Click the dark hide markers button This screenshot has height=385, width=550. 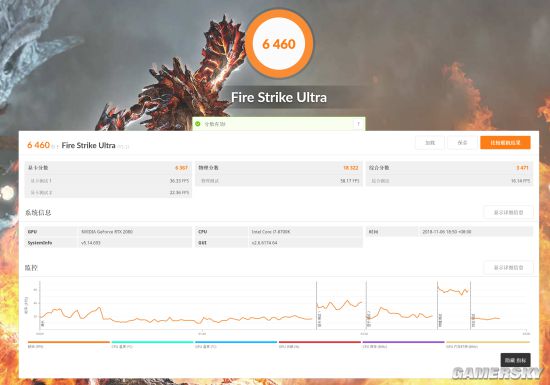[x=515, y=360]
